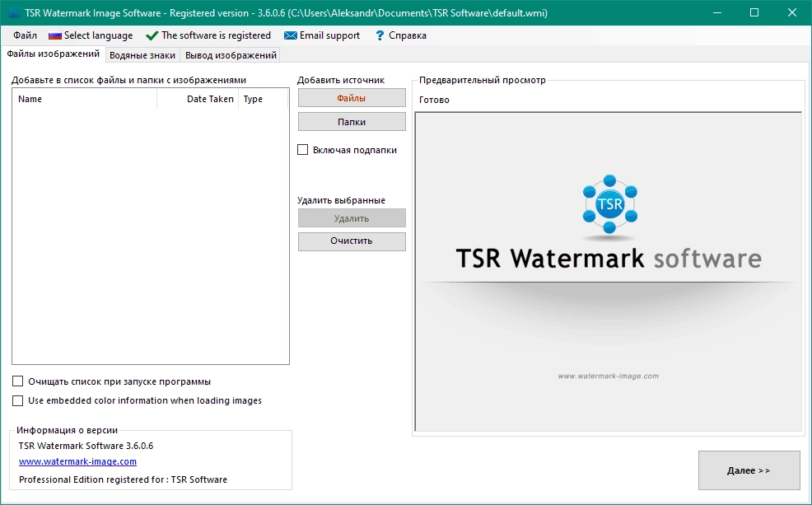Click the Готово status text
812x505 pixels.
click(434, 100)
